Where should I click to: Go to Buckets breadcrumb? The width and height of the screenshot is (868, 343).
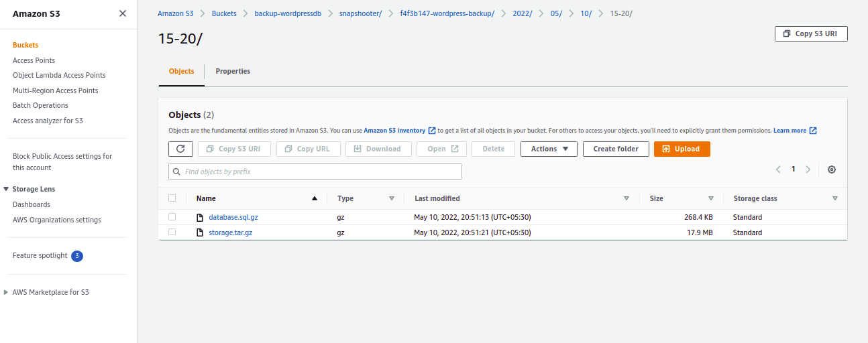pyautogui.click(x=224, y=13)
